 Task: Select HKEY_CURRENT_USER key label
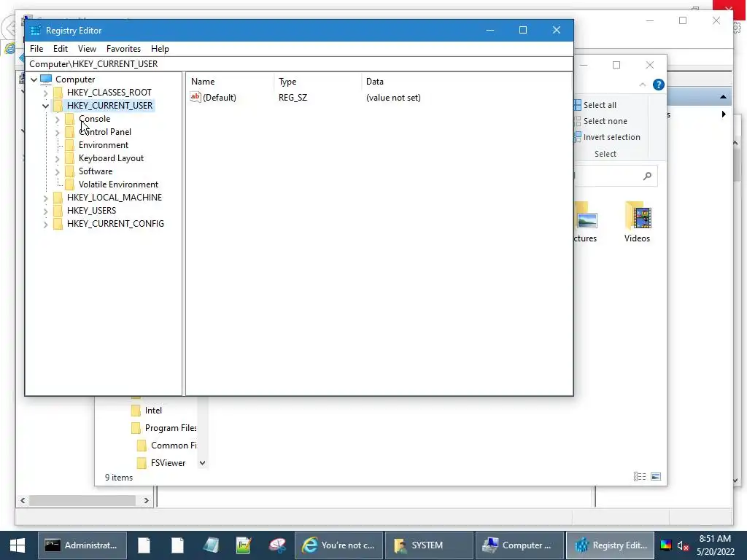[109, 105]
